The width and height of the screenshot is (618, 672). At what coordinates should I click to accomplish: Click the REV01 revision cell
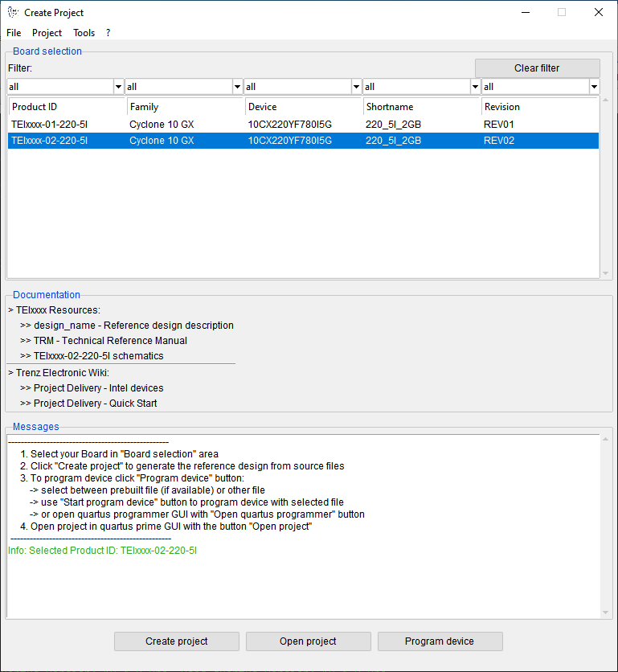pos(499,125)
